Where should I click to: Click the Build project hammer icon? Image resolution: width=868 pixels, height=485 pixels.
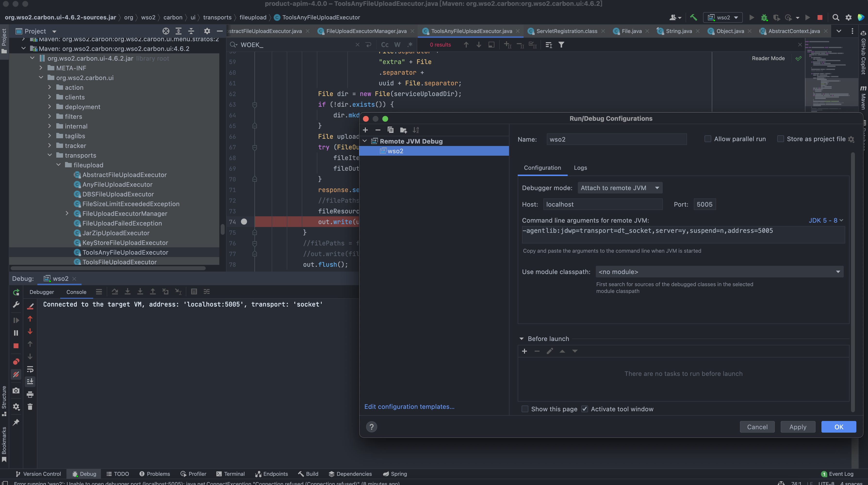693,17
